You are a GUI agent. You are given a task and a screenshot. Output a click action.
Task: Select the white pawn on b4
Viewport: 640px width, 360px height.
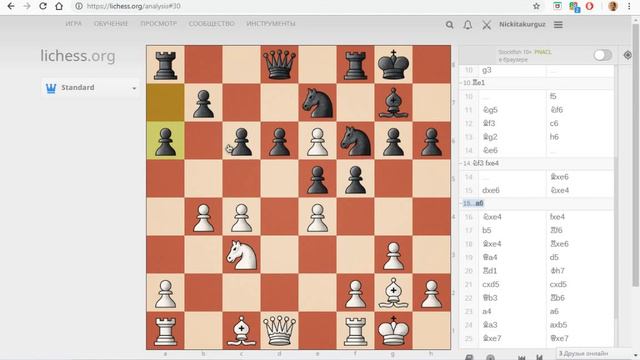pos(203,217)
